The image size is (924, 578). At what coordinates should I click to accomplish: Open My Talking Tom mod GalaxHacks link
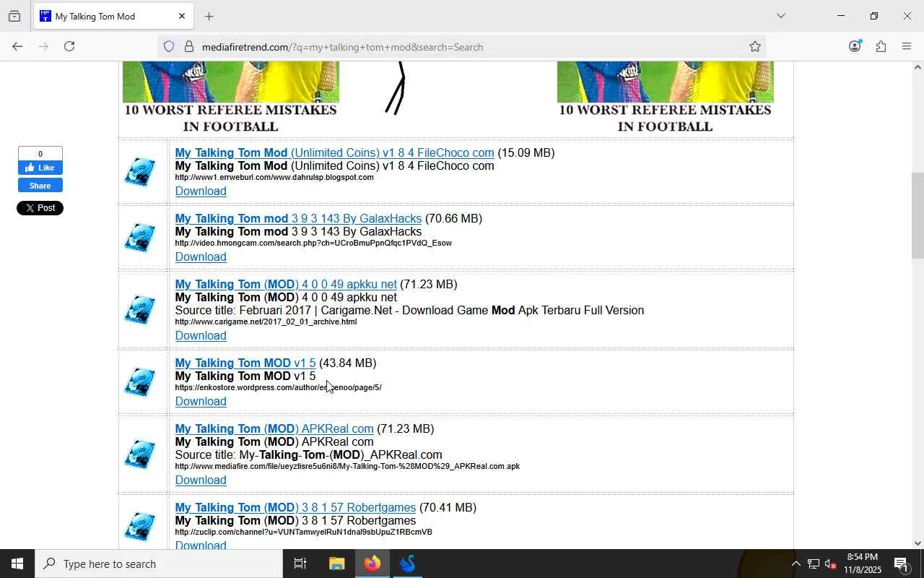(x=298, y=219)
